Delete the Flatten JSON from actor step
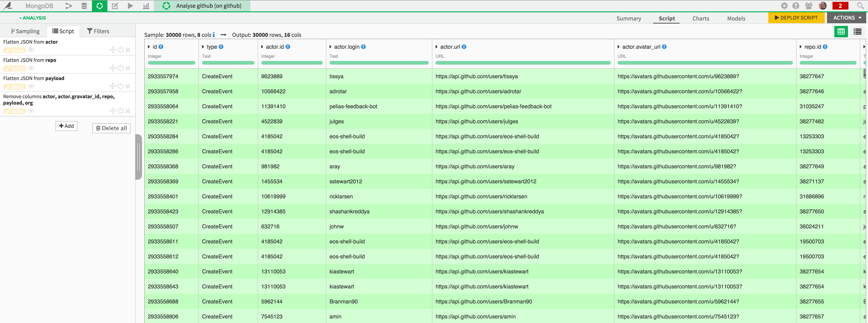This screenshot has width=868, height=323. pyautogui.click(x=128, y=50)
